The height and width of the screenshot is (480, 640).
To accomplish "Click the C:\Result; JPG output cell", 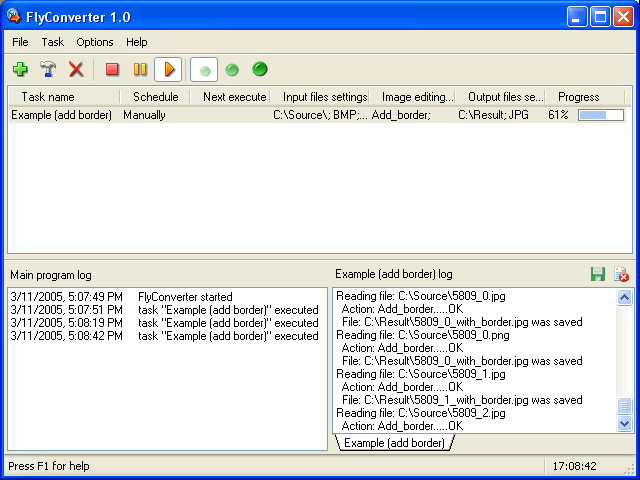I will pyautogui.click(x=493, y=115).
